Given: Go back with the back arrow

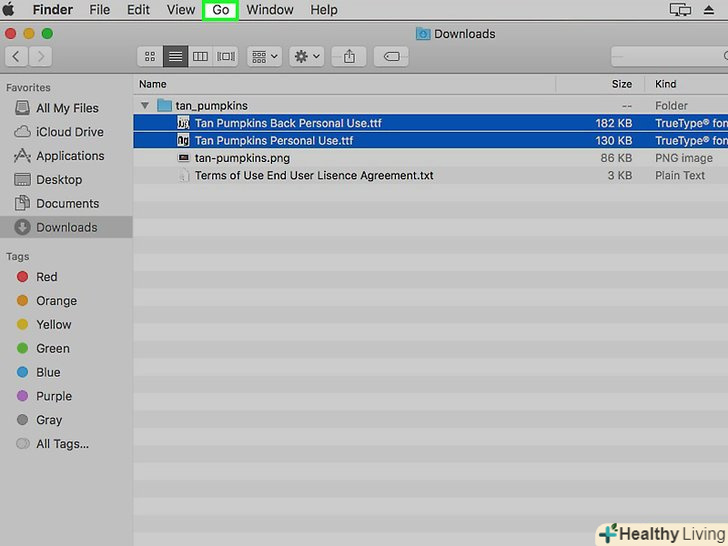Looking at the screenshot, I should coord(16,57).
